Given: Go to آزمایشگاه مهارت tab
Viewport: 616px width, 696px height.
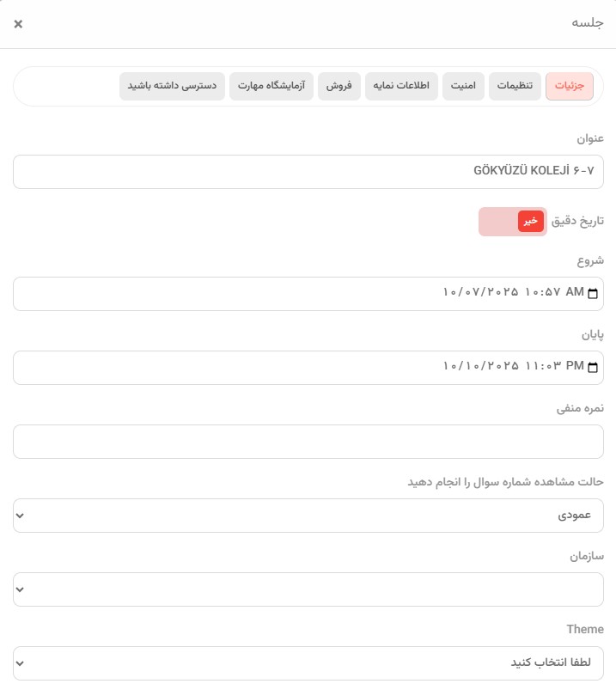Looking at the screenshot, I should 271,86.
